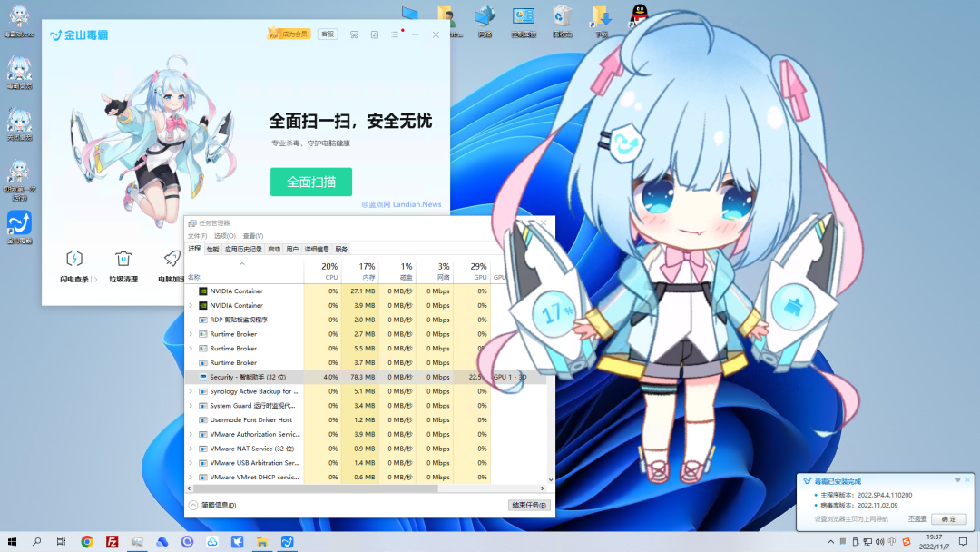Image resolution: width=980 pixels, height=552 pixels.
Task: Open the network desktop icon
Action: coord(485,21)
